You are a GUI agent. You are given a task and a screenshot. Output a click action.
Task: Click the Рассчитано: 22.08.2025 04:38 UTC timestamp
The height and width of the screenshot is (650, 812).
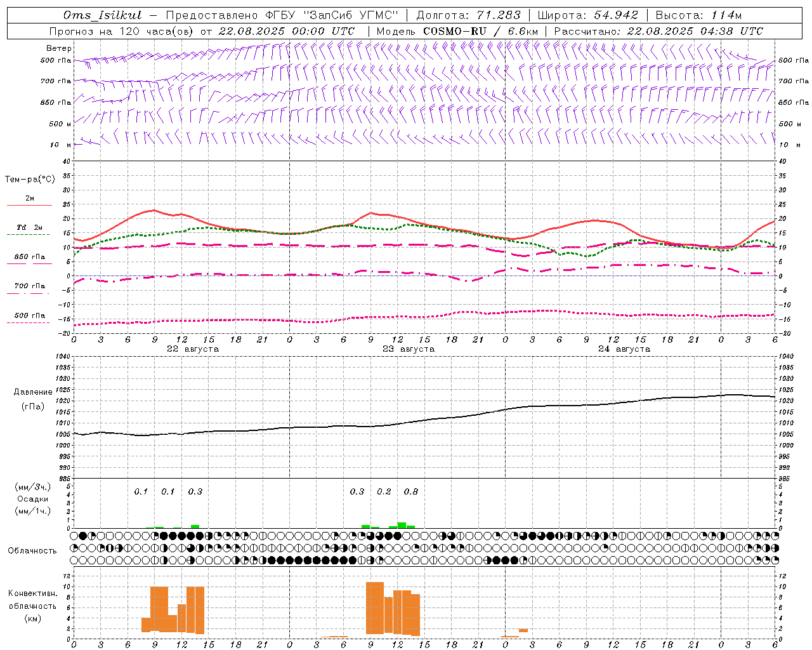pyautogui.click(x=658, y=31)
